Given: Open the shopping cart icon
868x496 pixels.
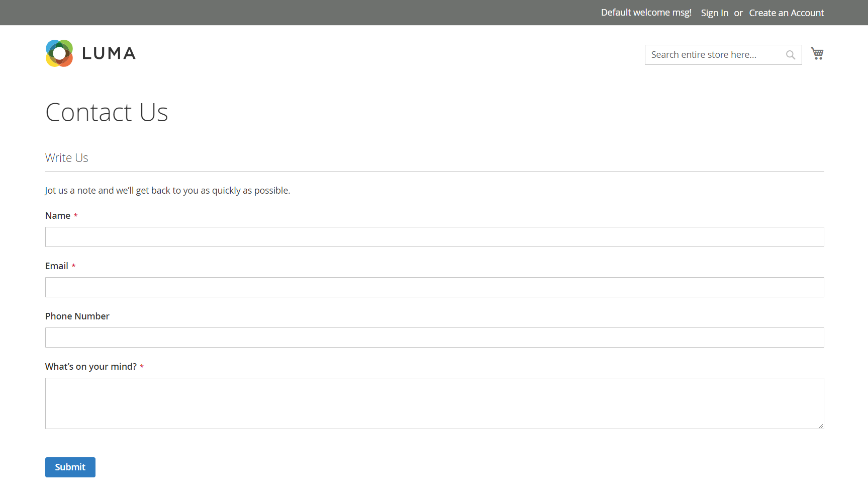Looking at the screenshot, I should click(x=817, y=53).
